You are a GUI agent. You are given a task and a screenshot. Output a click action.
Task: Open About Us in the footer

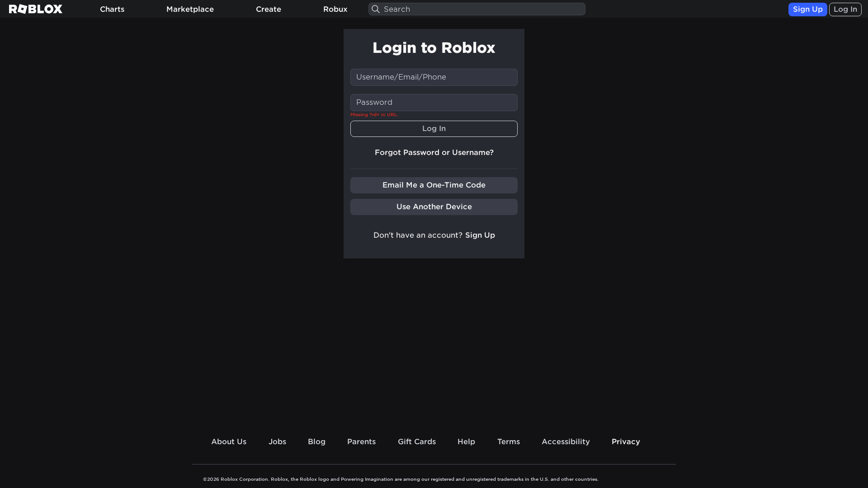pos(229,442)
